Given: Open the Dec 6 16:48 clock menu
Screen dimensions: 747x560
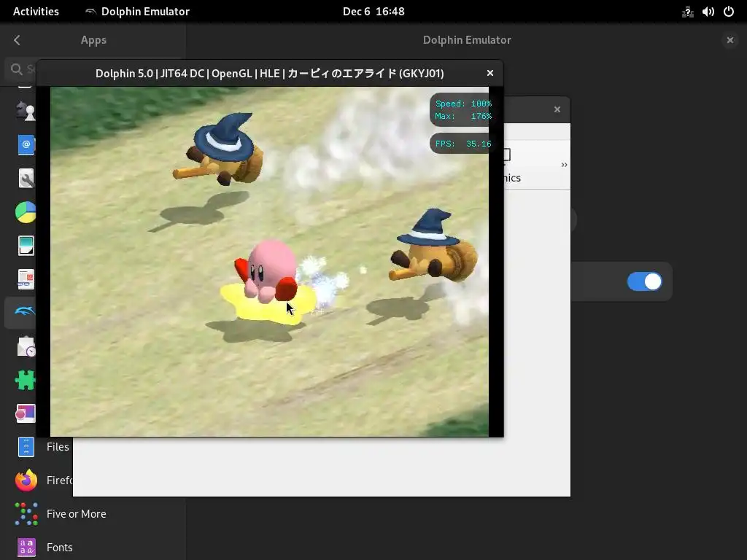Looking at the screenshot, I should pyautogui.click(x=373, y=12).
